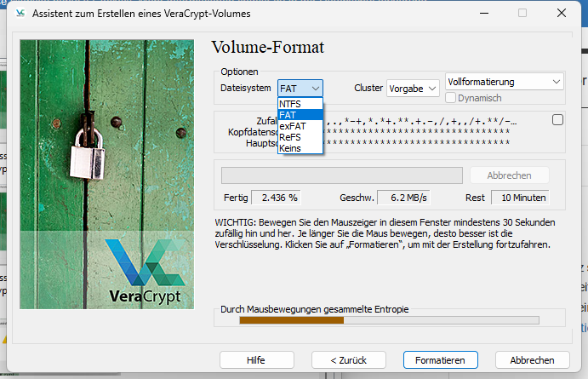Click the VeraCrypt icon in title bar
The image size is (588, 379).
coord(16,13)
